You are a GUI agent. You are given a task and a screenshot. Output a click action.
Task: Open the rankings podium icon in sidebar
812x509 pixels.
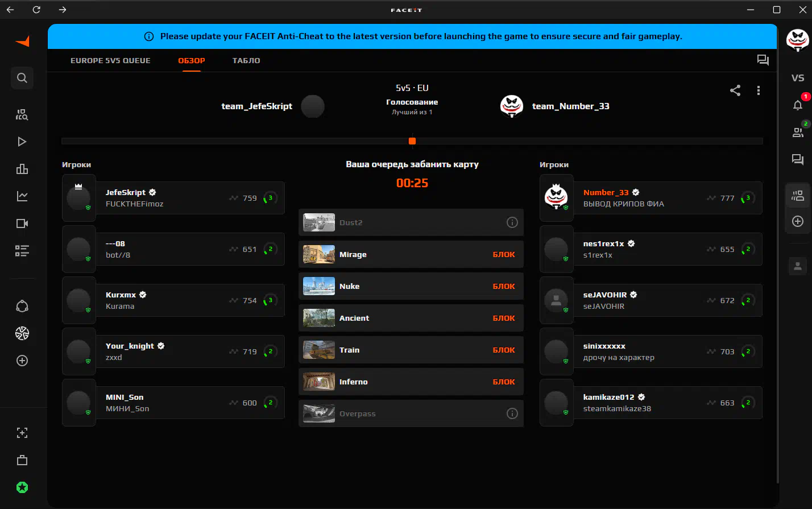(x=22, y=169)
